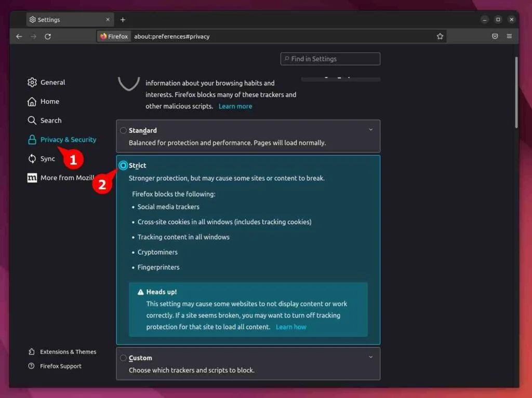Click the forward navigation arrow

(33, 36)
